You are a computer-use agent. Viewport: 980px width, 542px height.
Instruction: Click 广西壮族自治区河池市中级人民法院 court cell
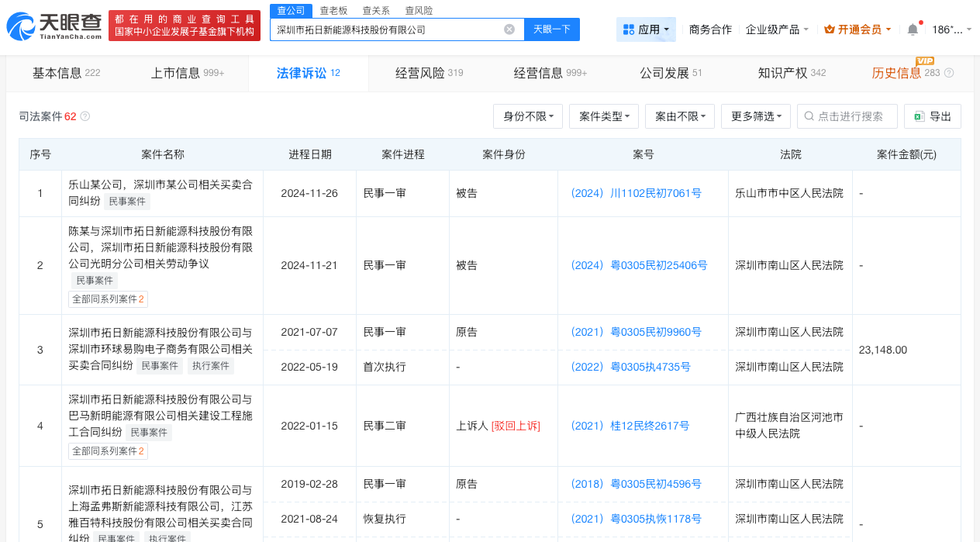(x=789, y=426)
